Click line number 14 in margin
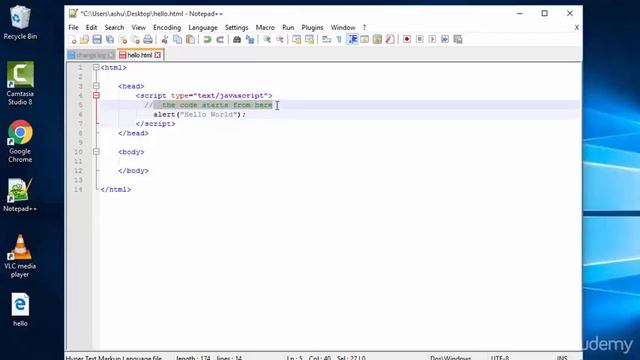The width and height of the screenshot is (640, 360). point(78,189)
